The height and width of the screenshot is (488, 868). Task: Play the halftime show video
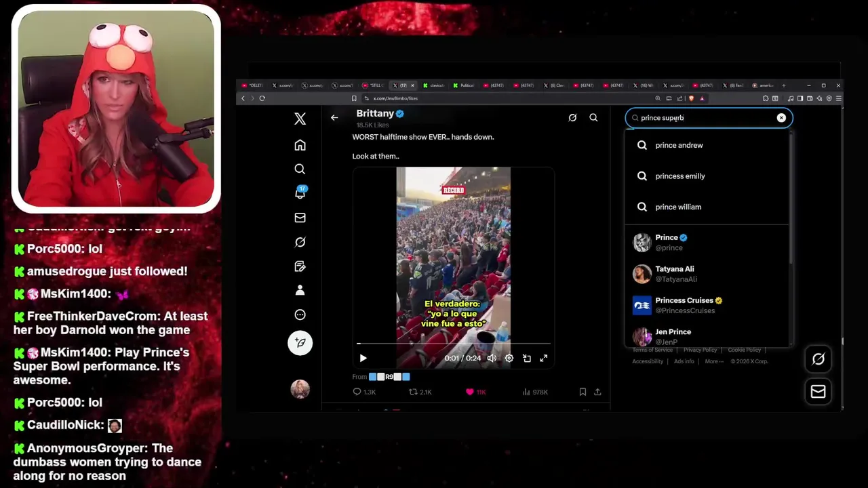pyautogui.click(x=363, y=358)
